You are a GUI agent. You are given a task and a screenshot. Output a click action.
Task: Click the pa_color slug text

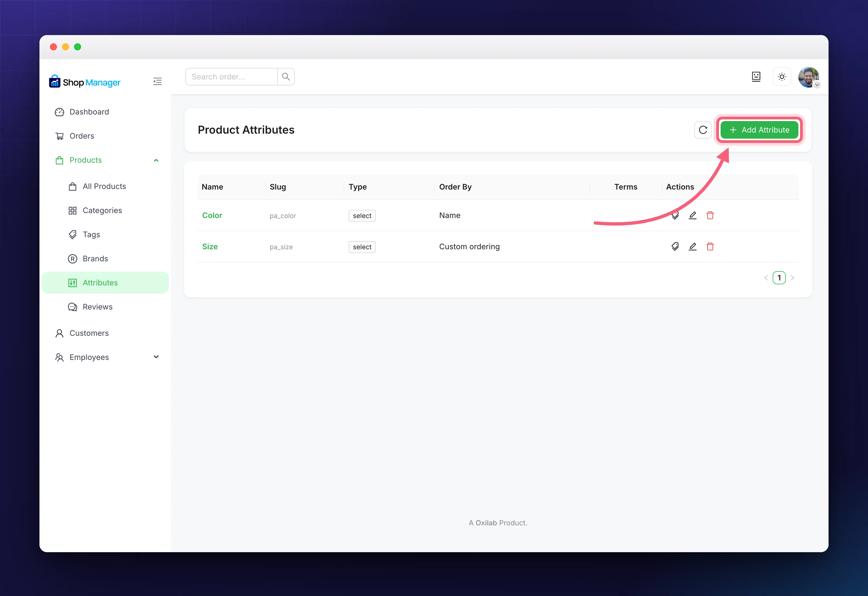pyautogui.click(x=283, y=216)
